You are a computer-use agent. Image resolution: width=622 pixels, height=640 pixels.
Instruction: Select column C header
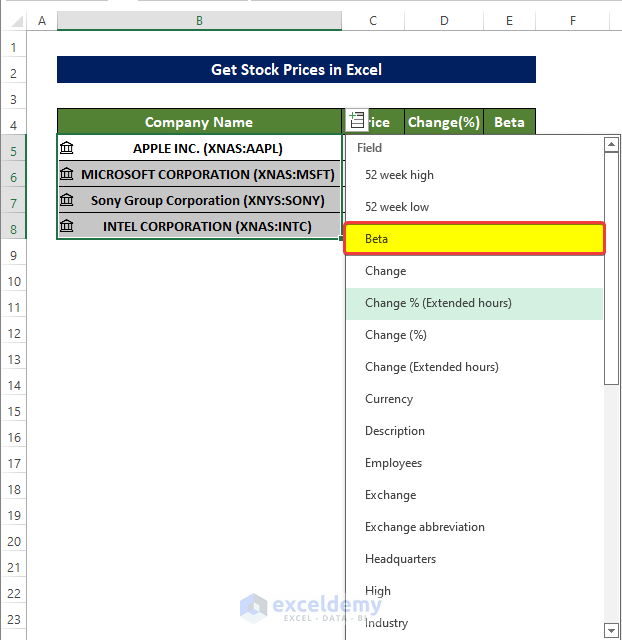click(x=373, y=20)
